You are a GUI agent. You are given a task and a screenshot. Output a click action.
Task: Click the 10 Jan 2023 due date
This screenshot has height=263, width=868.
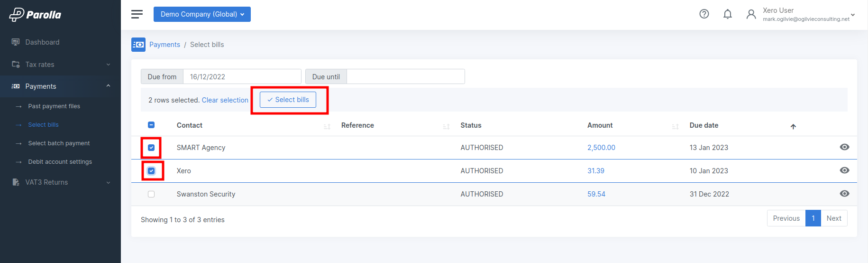point(709,171)
